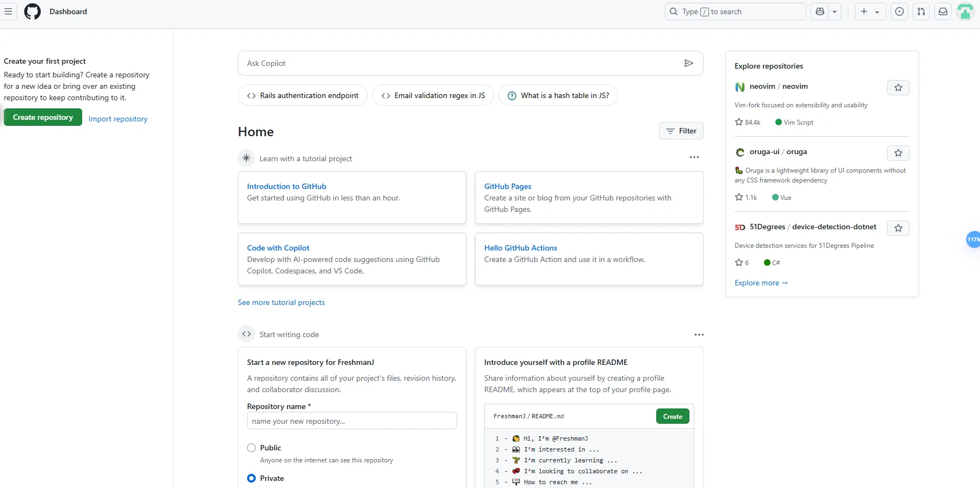Click the floating blue badge at right edge
Image resolution: width=980 pixels, height=488 pixels.
pyautogui.click(x=973, y=239)
